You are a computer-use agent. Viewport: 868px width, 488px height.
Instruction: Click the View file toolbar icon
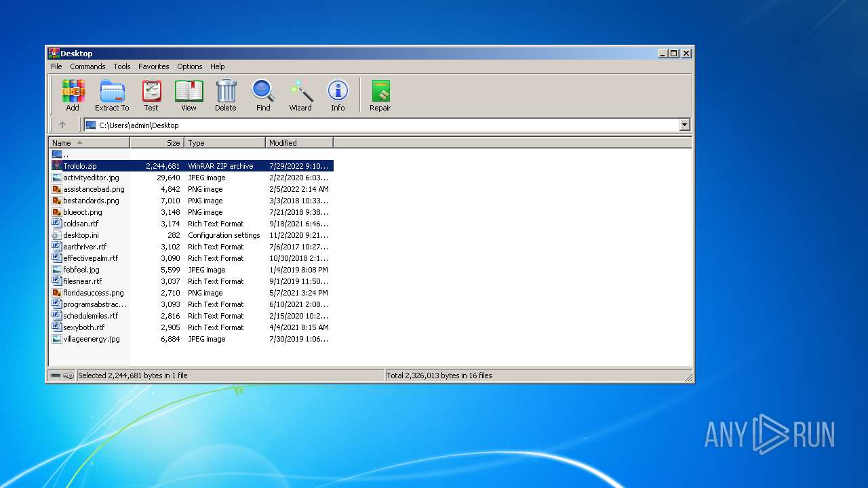click(x=189, y=91)
